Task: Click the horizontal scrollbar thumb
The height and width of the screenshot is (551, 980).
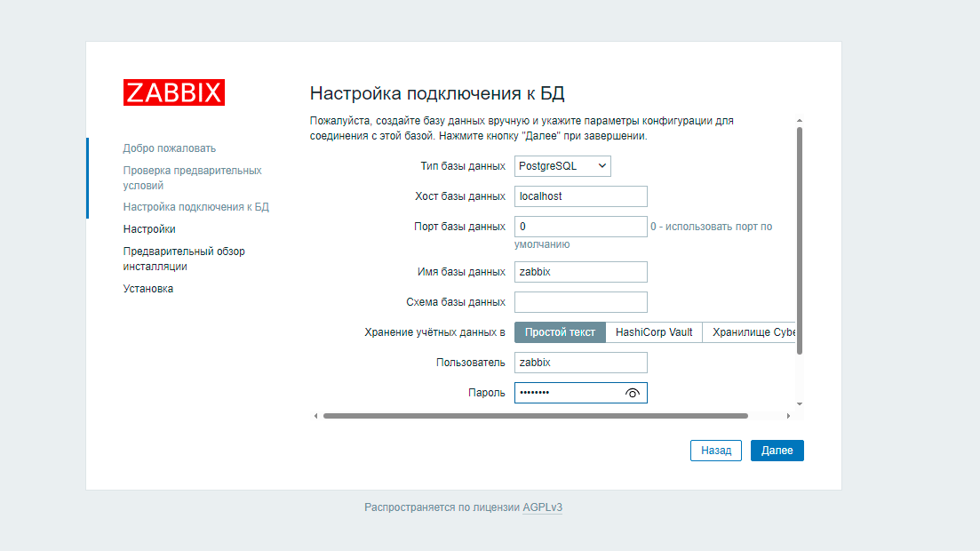Action: 536,416
